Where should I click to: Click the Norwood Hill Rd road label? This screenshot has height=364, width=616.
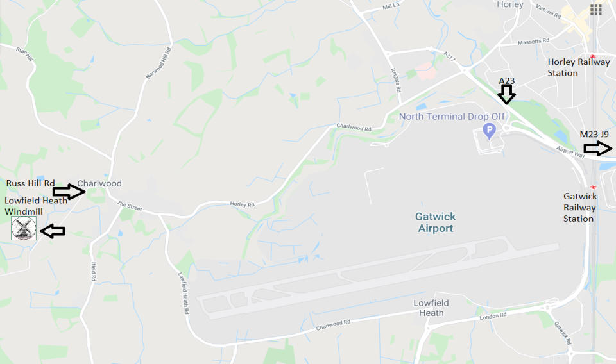click(x=158, y=63)
